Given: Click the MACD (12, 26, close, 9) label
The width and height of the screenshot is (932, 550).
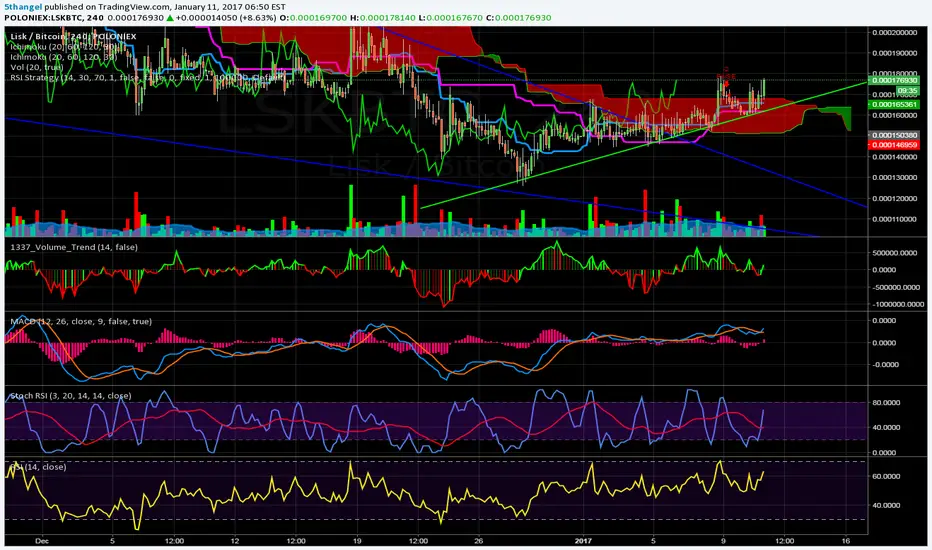Looking at the screenshot, I should tap(81, 321).
